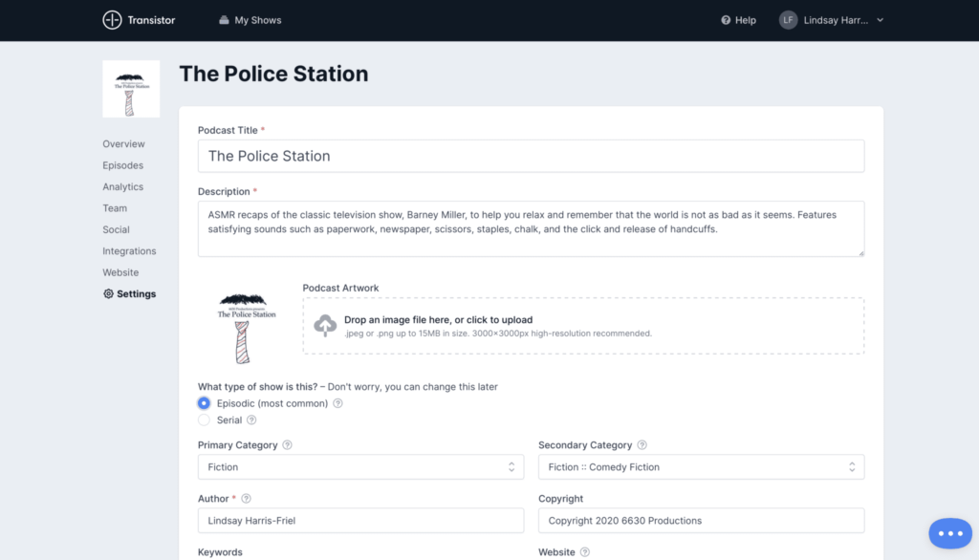Select the Episodic show type radio

pos(204,403)
